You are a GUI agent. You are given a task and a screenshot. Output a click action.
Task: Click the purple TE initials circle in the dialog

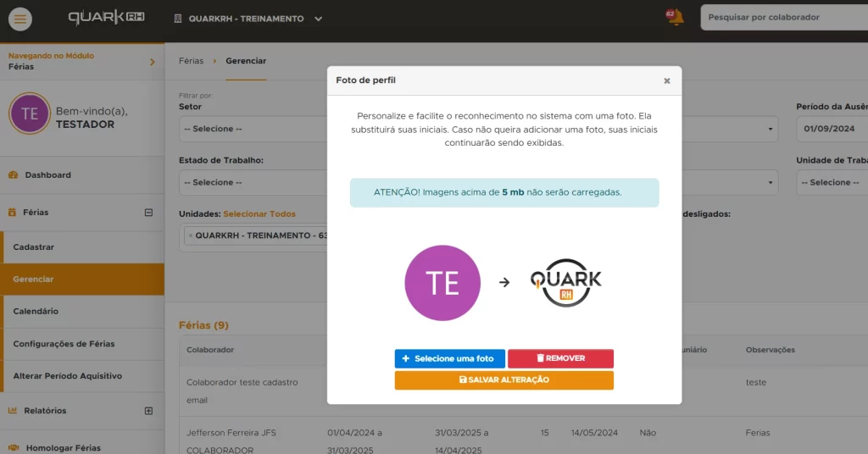[442, 282]
